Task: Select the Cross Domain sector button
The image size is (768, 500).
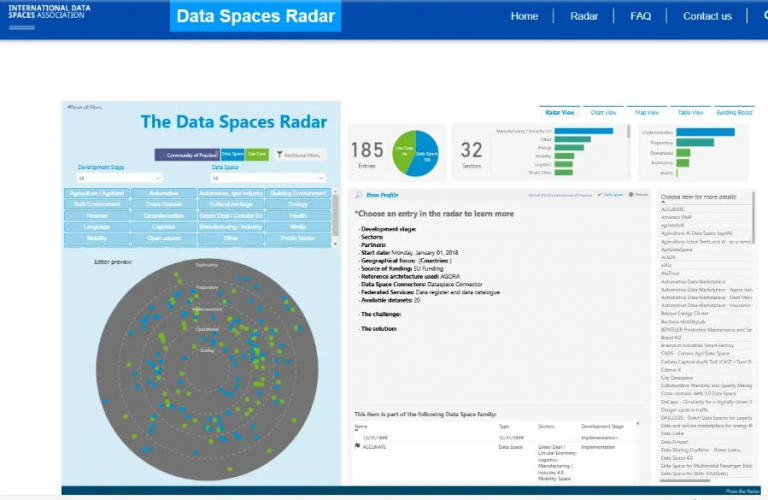Action: pos(164,204)
